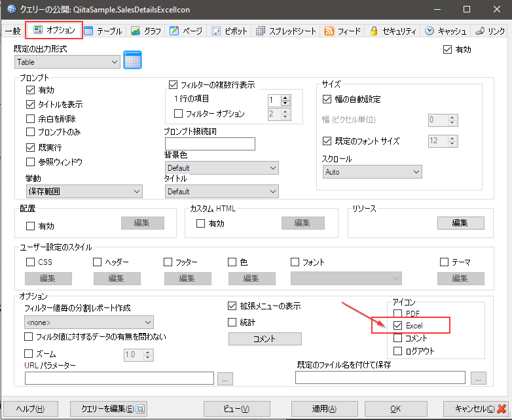Image resolution: width=512 pixels, height=420 pixels.
Task: Toggle 既実行 checkbox
Action: [30, 147]
